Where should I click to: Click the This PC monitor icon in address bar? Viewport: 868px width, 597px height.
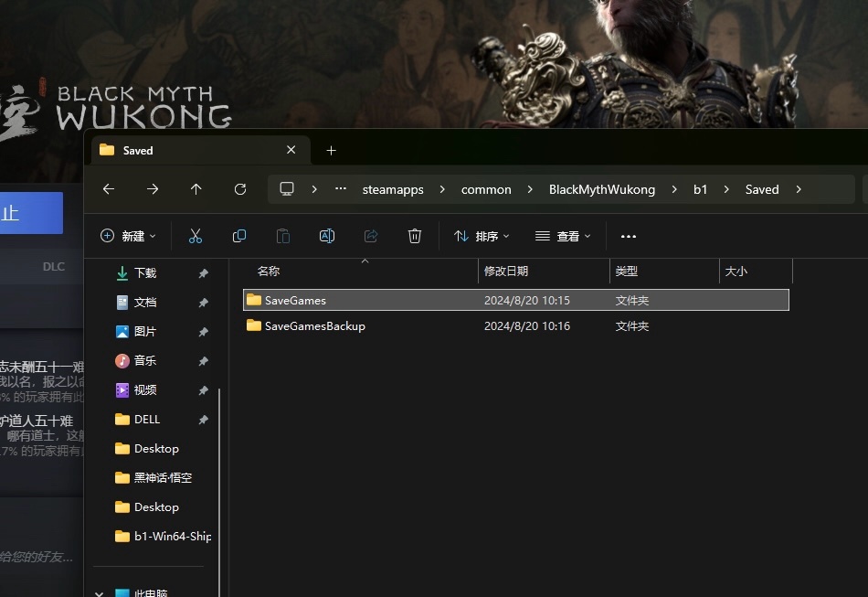287,189
